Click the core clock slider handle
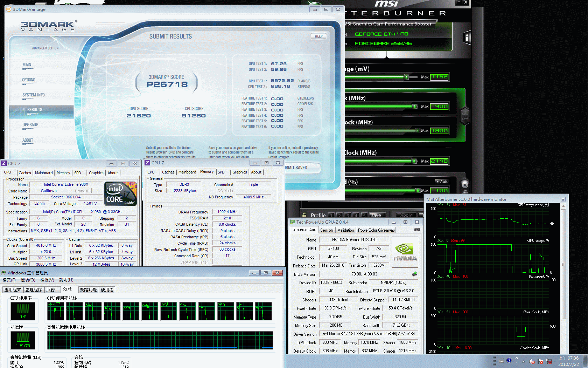The image size is (588, 368). pos(415,106)
